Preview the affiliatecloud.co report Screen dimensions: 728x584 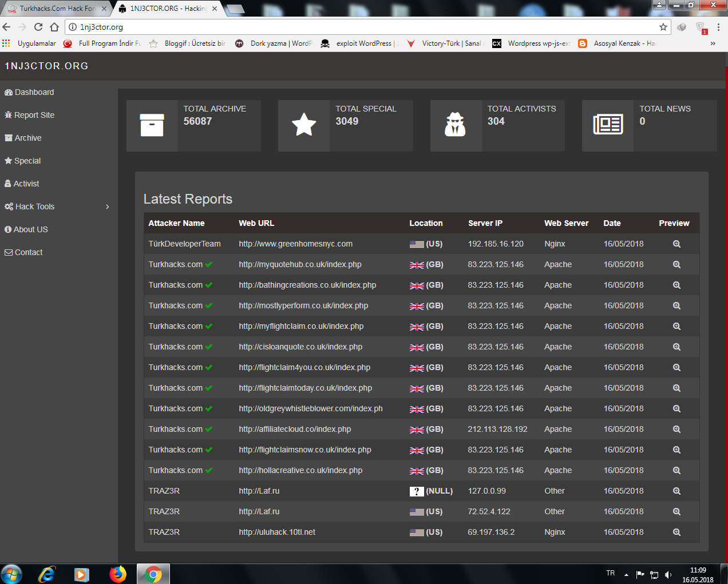[676, 429]
